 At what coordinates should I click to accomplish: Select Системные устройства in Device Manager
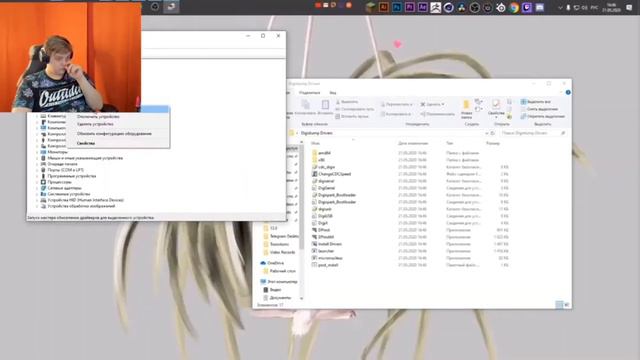click(x=69, y=194)
